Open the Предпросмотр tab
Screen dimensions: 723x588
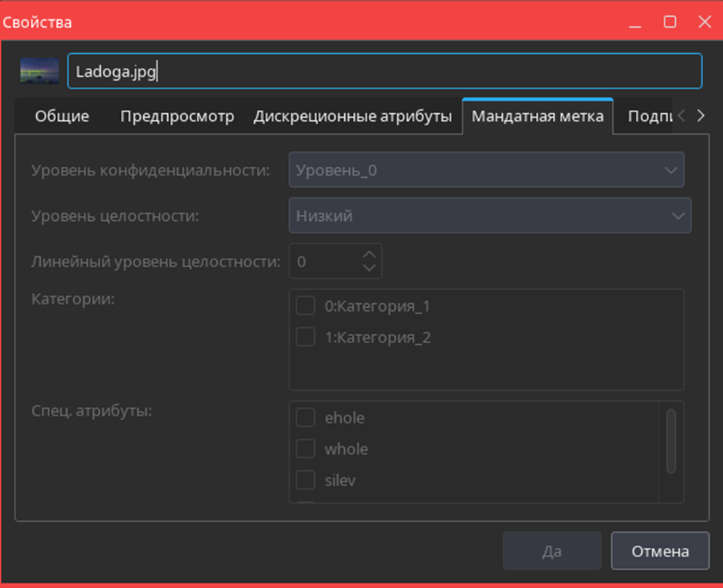tap(177, 116)
